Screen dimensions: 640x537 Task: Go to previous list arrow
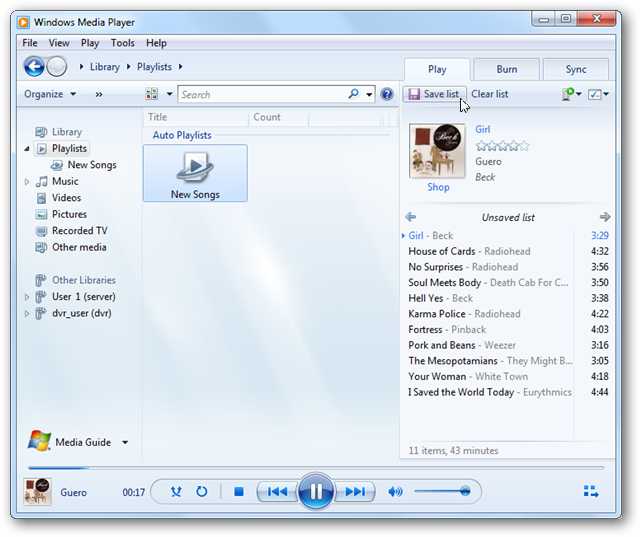pos(411,217)
